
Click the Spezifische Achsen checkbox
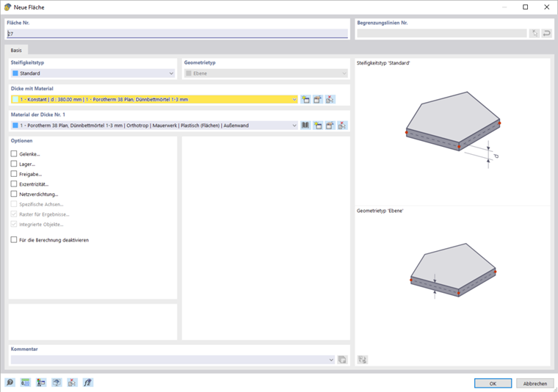[x=14, y=204]
